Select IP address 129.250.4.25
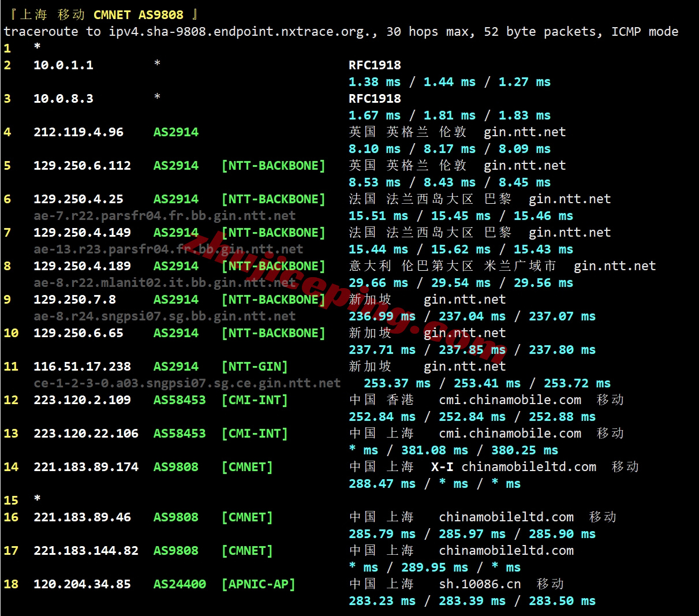This screenshot has width=699, height=616. pos(79,199)
